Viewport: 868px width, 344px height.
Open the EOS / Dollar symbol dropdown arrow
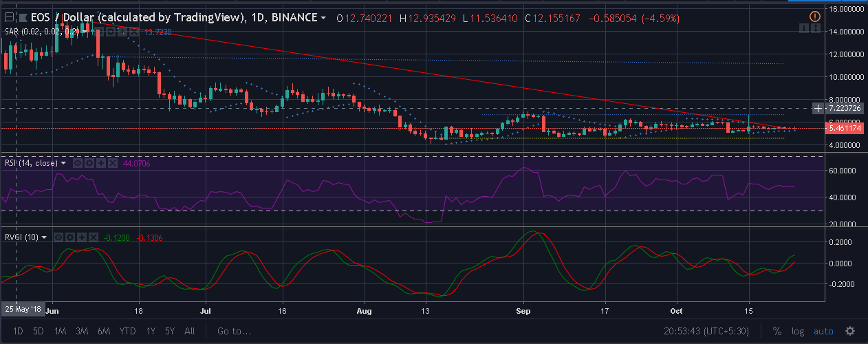324,18
